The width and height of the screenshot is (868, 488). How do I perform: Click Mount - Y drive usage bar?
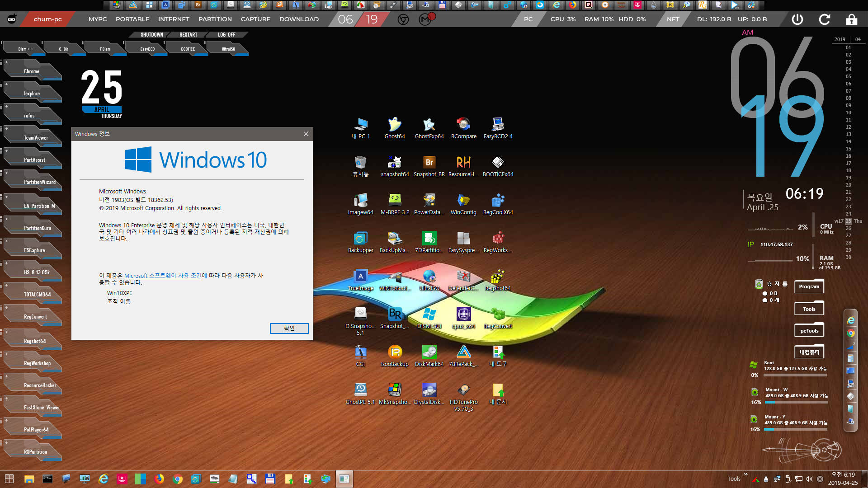click(x=796, y=429)
